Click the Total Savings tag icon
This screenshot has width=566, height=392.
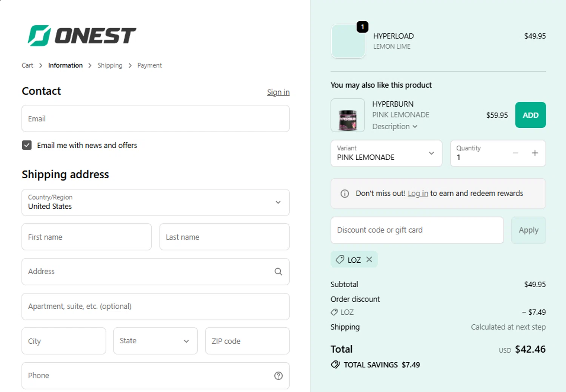(335, 364)
